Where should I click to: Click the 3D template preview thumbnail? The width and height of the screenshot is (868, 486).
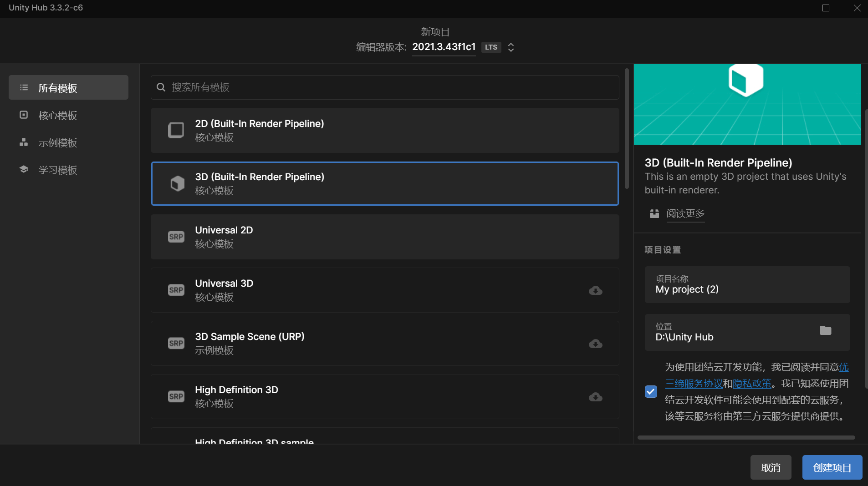tap(747, 104)
